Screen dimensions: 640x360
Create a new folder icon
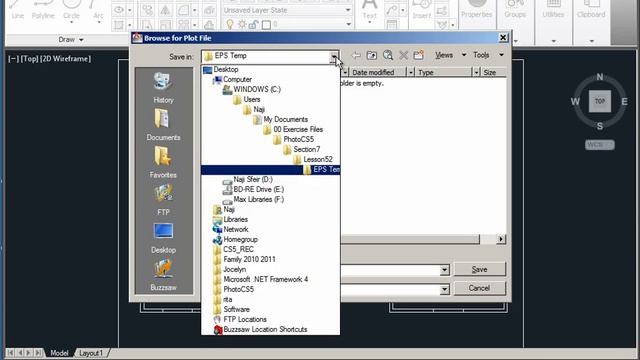pyautogui.click(x=419, y=55)
